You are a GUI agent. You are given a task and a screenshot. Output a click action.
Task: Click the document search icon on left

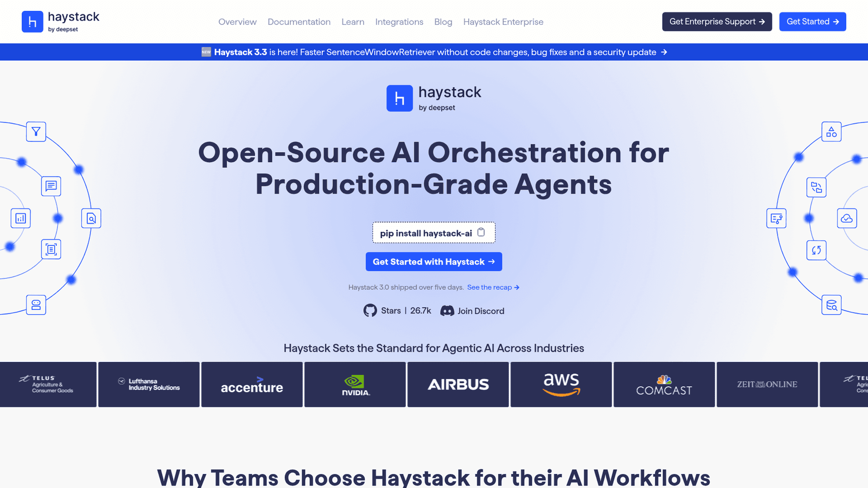point(91,218)
